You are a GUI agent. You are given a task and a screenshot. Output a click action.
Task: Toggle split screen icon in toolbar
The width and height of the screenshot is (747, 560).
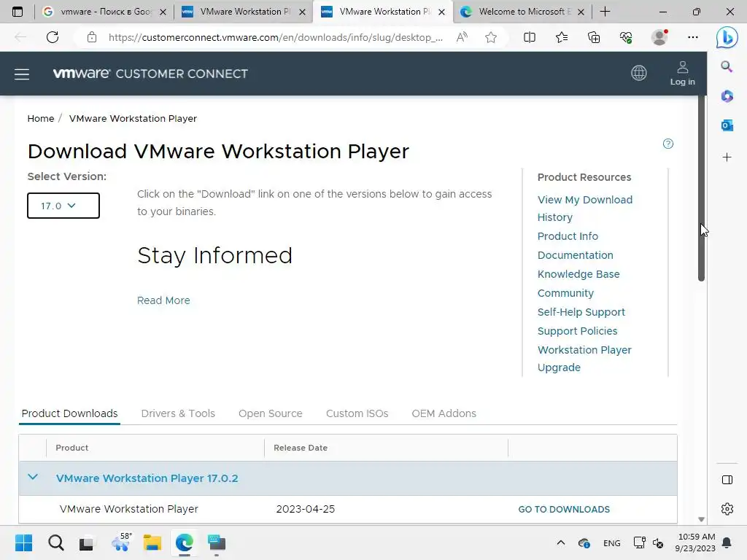[530, 37]
